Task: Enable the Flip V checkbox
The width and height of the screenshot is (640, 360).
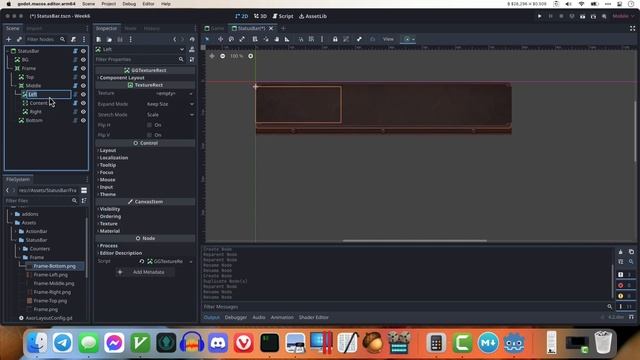Action: click(x=149, y=135)
